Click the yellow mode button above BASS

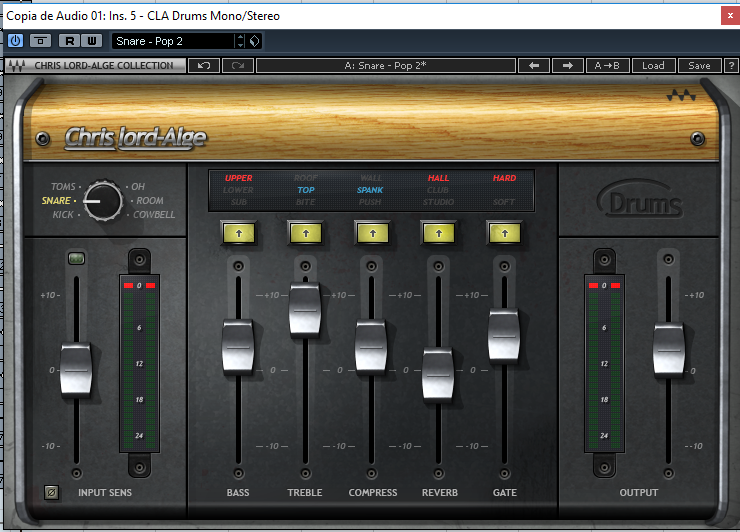(x=239, y=233)
